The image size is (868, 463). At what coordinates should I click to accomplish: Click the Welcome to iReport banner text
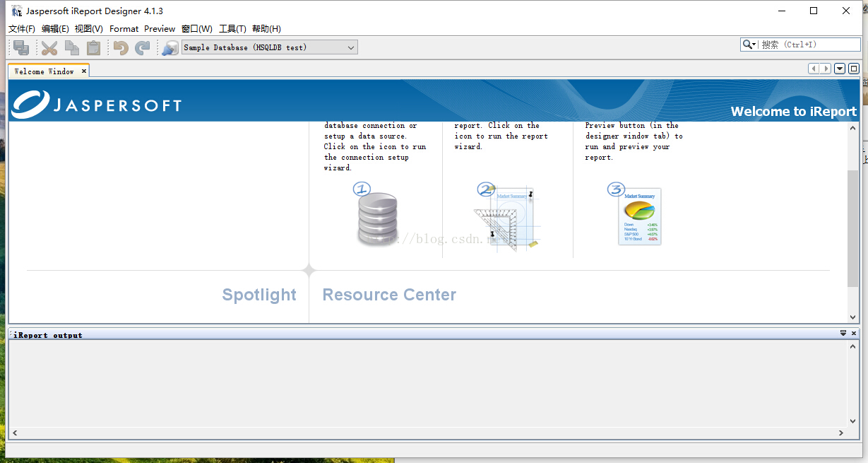pyautogui.click(x=794, y=111)
